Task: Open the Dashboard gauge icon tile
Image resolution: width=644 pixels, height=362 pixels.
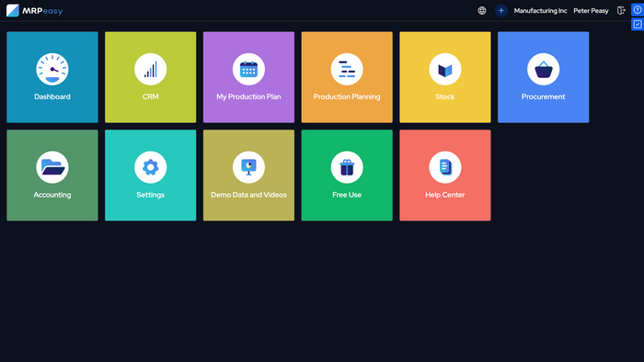Action: 52,69
